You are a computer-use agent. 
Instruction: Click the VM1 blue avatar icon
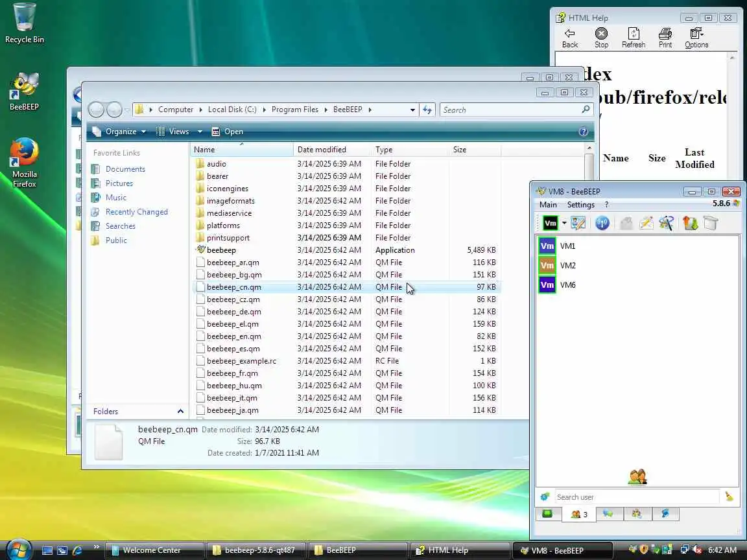tap(547, 246)
